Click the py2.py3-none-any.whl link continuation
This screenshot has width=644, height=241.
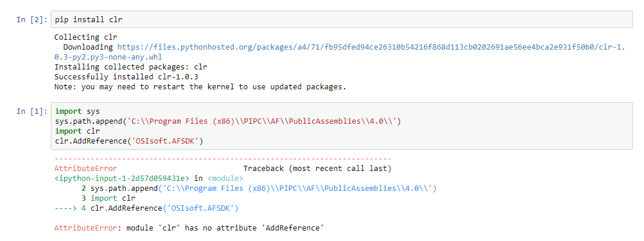coord(108,57)
